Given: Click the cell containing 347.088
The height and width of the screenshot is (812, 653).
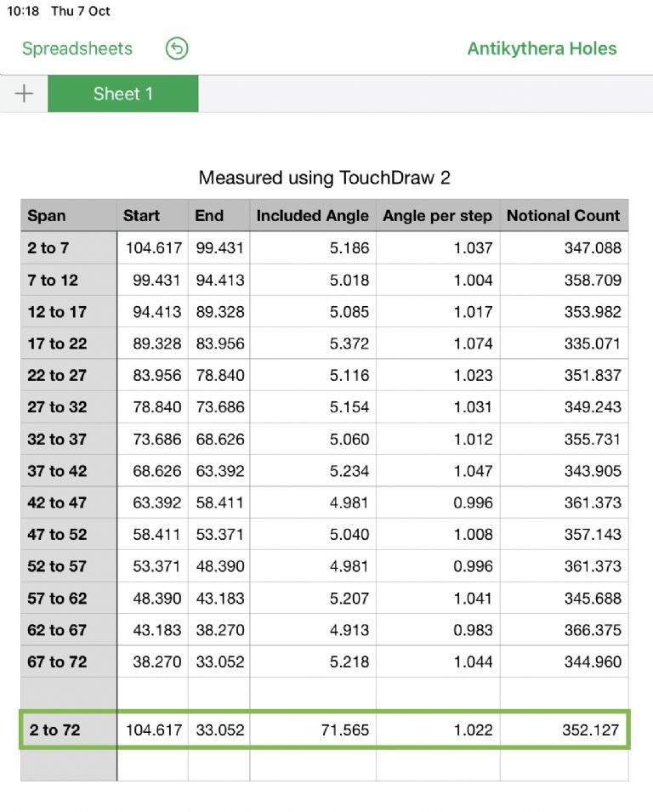Looking at the screenshot, I should point(564,248).
